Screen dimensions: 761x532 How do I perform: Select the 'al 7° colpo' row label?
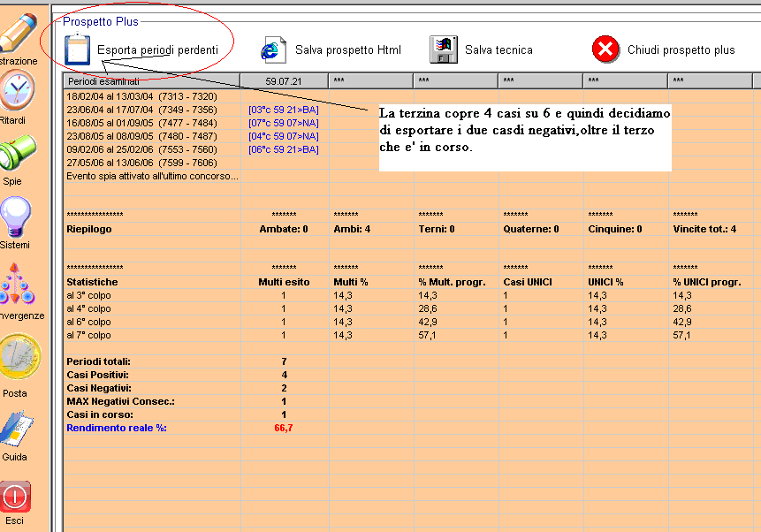88,335
